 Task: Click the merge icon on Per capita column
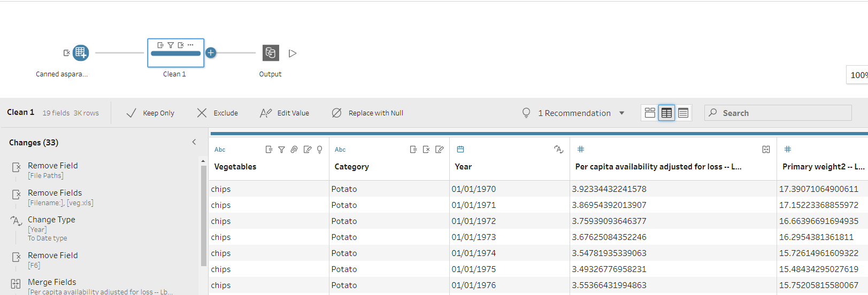tap(766, 150)
